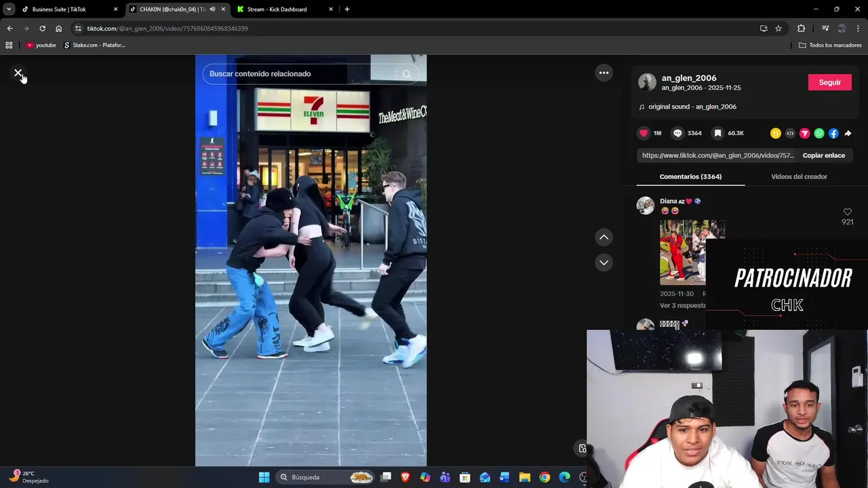Image resolution: width=868 pixels, height=488 pixels.
Task: Switch to Business Suite | TikTok tab
Action: 70,9
